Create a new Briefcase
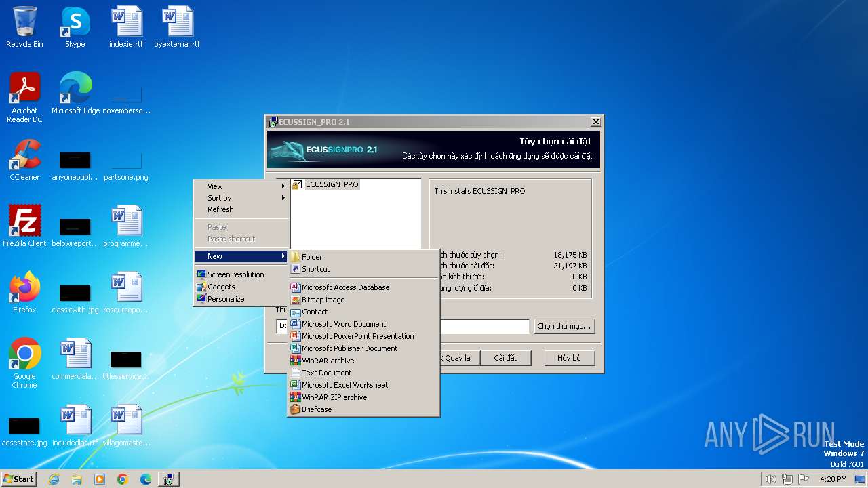Screen dimensions: 868x488 [x=363, y=409]
